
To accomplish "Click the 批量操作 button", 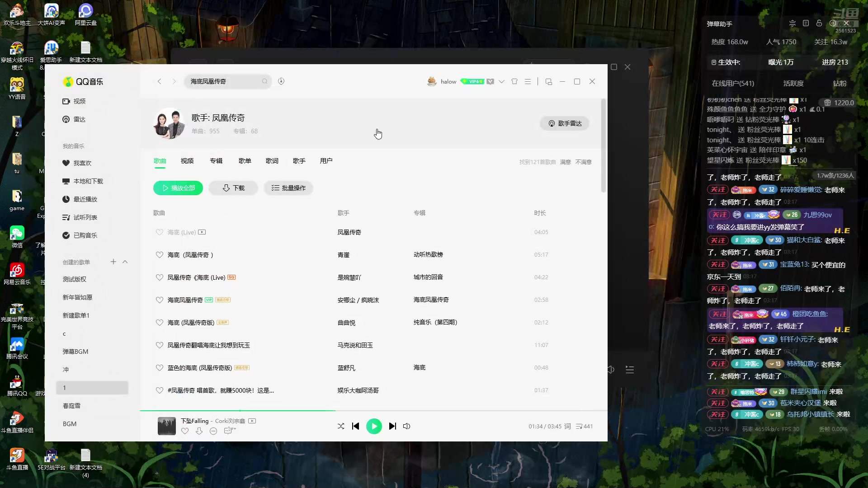I will click(x=288, y=188).
